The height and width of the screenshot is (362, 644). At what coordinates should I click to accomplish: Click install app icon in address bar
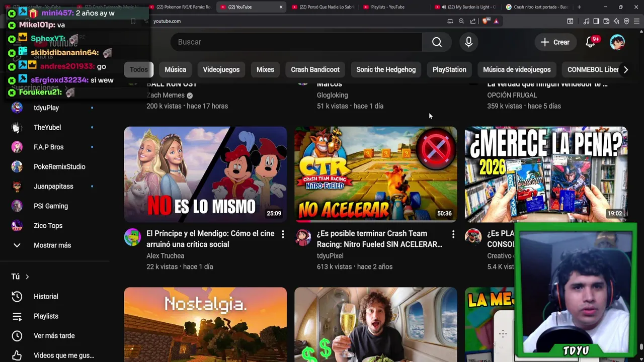pyautogui.click(x=450, y=21)
